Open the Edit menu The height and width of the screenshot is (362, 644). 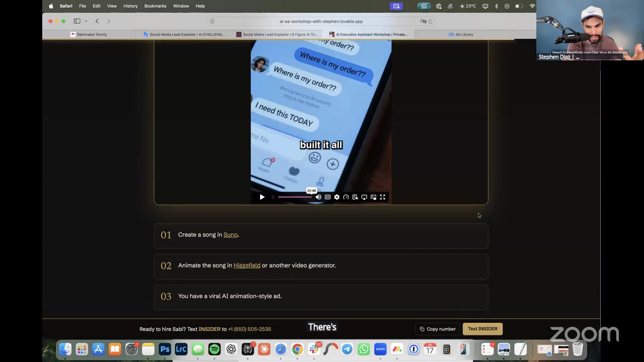[x=96, y=6]
